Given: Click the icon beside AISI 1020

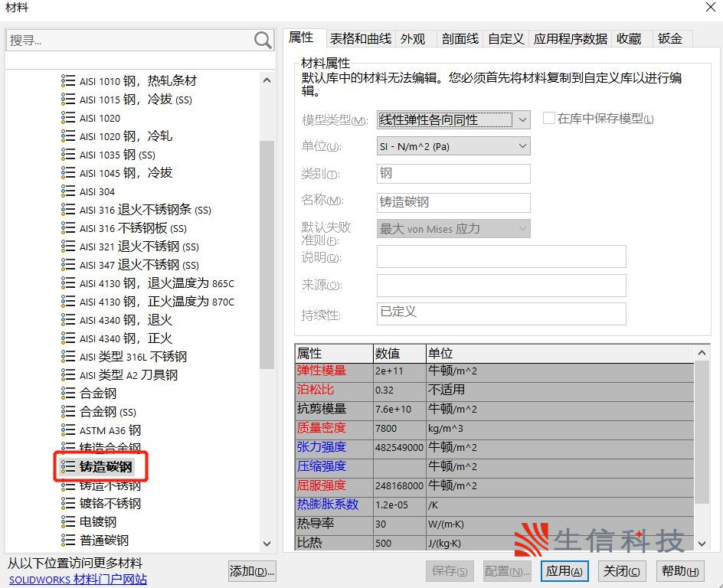Looking at the screenshot, I should (67, 117).
